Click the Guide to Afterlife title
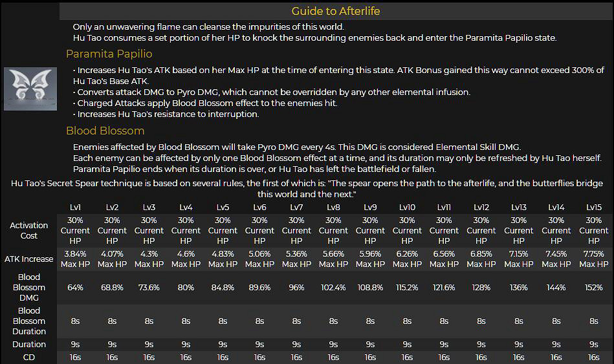The height and width of the screenshot is (364, 614). (x=335, y=11)
